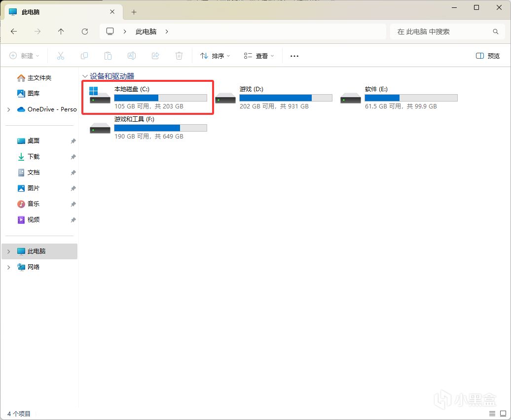
Task: Click the E: drive usage bar
Action: 411,98
